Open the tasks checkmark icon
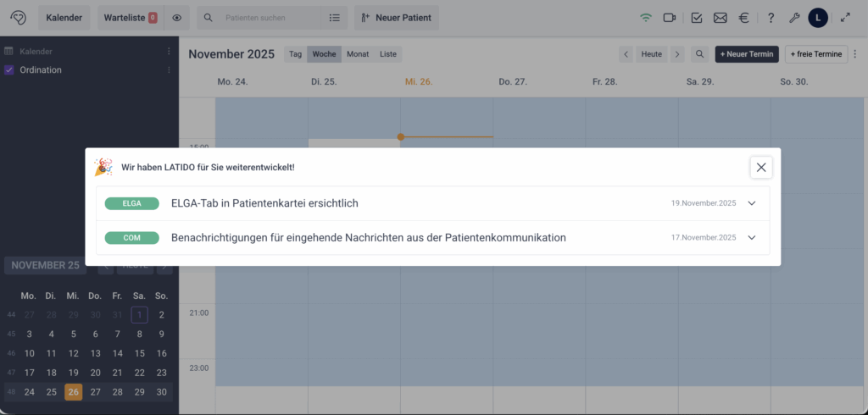 coord(697,18)
